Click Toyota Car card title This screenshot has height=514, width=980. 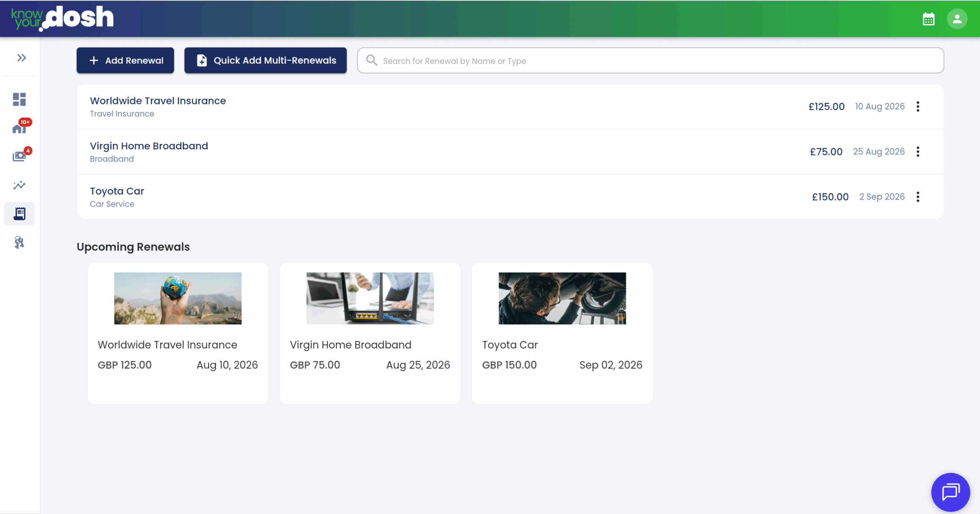(x=510, y=345)
